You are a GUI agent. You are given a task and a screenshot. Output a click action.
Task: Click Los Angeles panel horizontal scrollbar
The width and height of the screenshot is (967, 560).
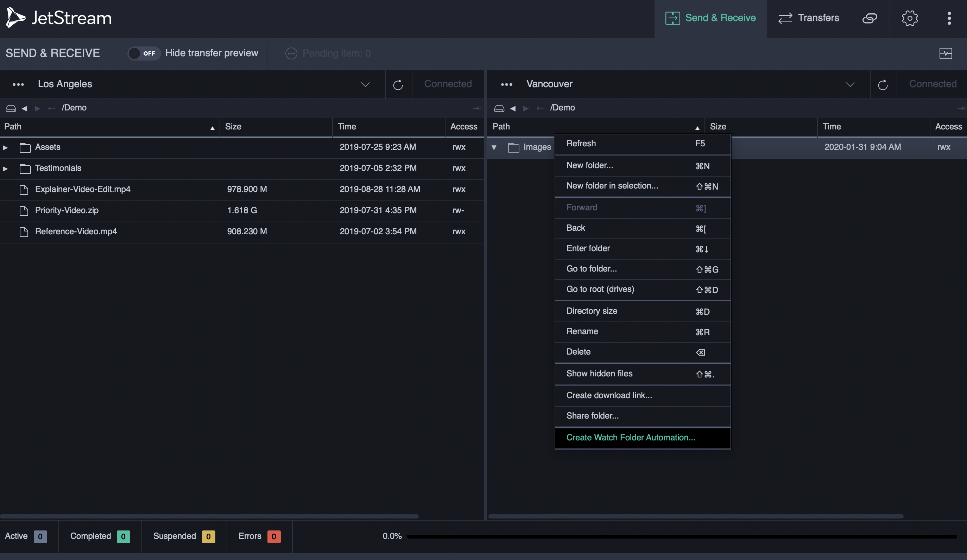[x=209, y=516]
